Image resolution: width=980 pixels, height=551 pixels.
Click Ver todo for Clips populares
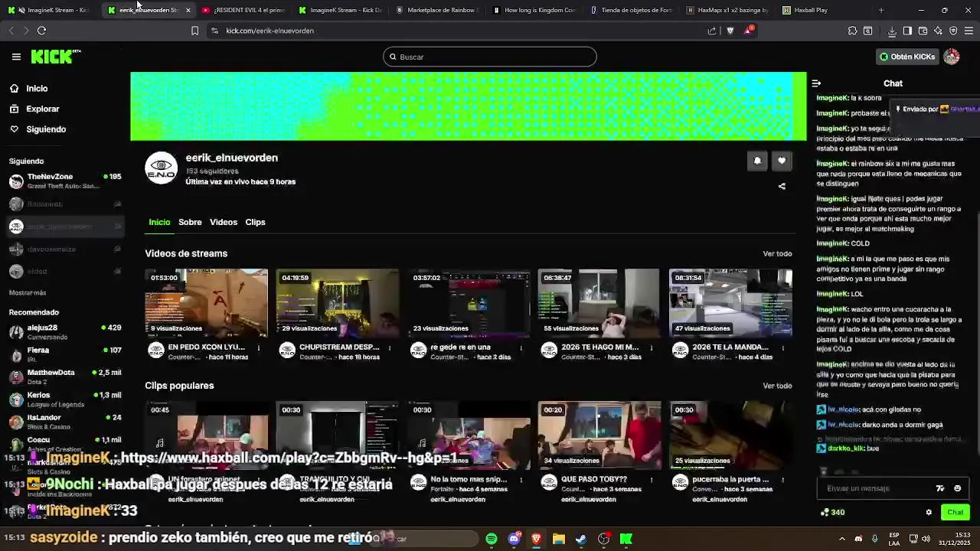point(777,386)
